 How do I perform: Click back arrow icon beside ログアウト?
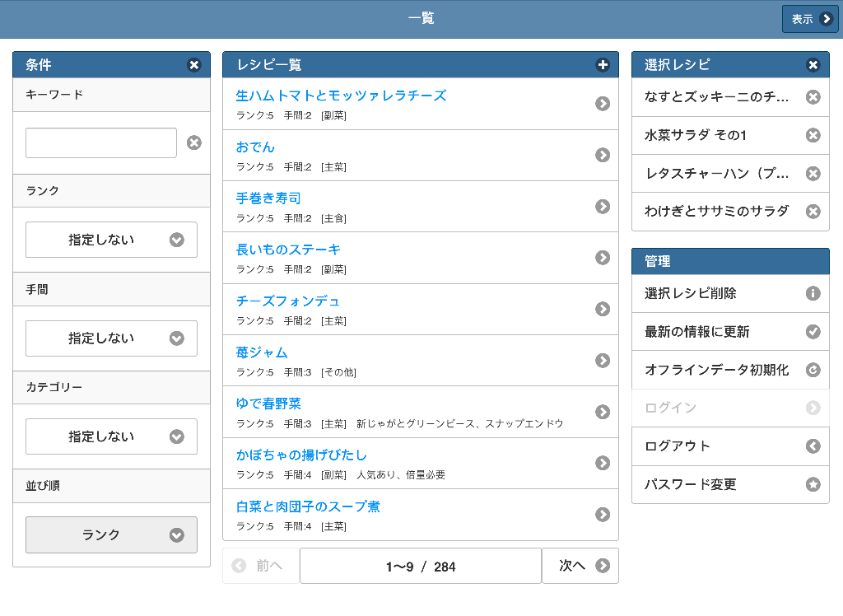click(813, 446)
